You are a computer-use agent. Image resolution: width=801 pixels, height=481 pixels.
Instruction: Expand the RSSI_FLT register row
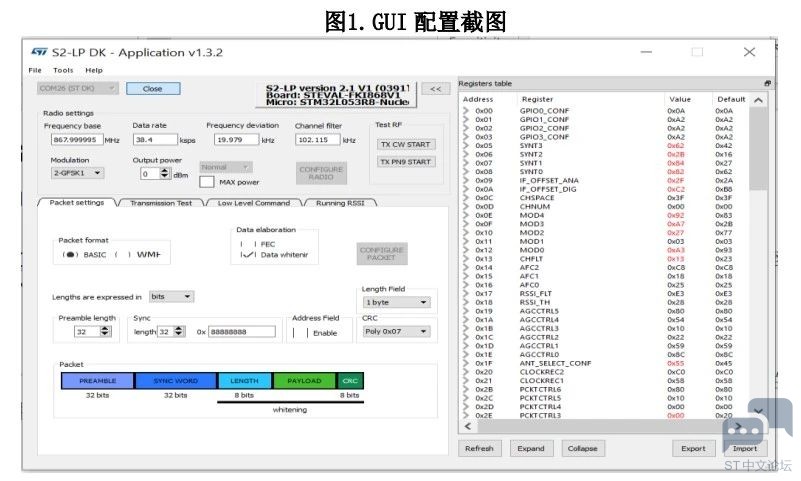point(466,294)
